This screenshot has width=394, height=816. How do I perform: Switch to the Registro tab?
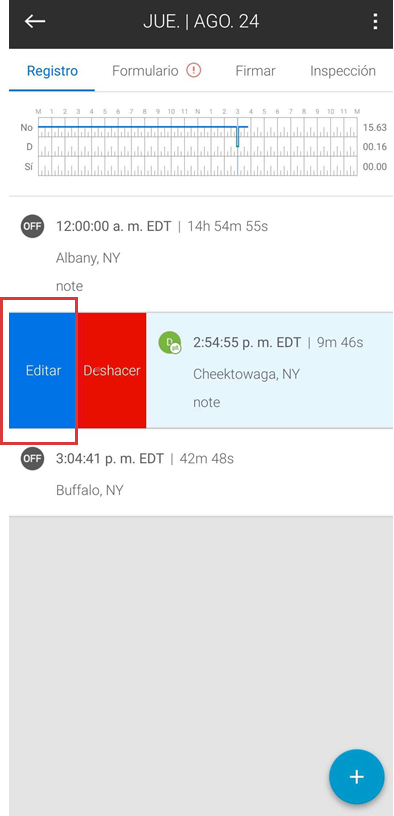52,71
